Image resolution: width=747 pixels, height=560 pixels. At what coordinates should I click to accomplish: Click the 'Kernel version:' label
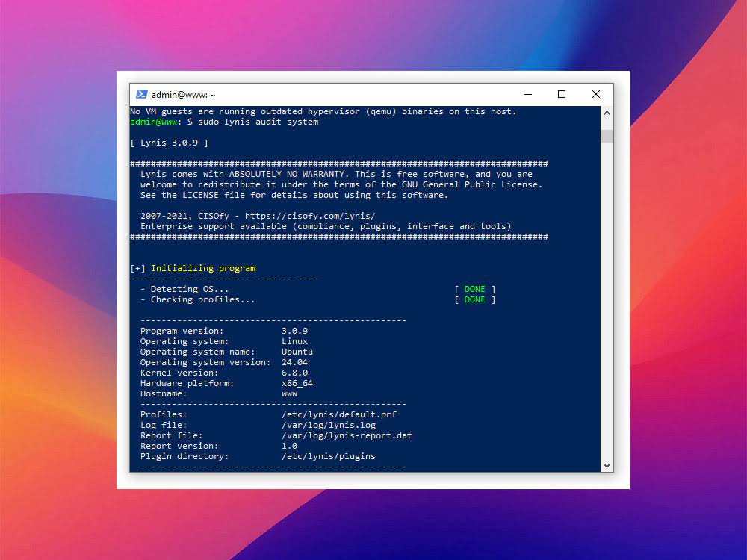pos(179,373)
